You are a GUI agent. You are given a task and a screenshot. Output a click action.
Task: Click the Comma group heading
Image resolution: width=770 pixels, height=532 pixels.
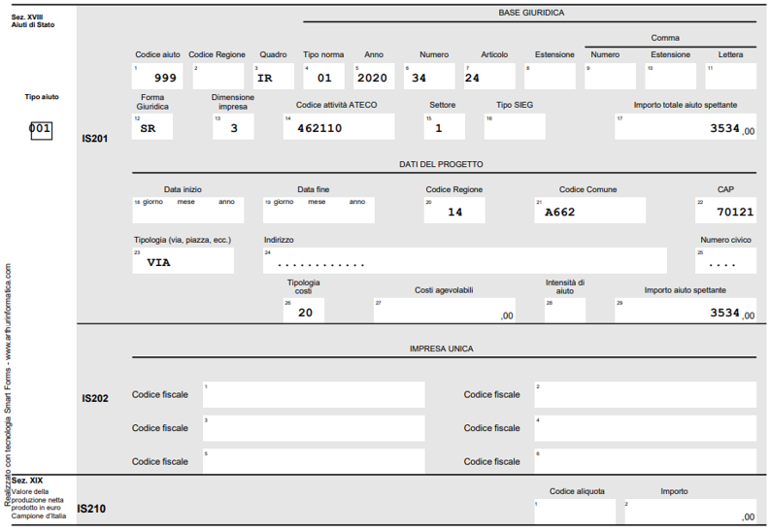click(x=665, y=38)
